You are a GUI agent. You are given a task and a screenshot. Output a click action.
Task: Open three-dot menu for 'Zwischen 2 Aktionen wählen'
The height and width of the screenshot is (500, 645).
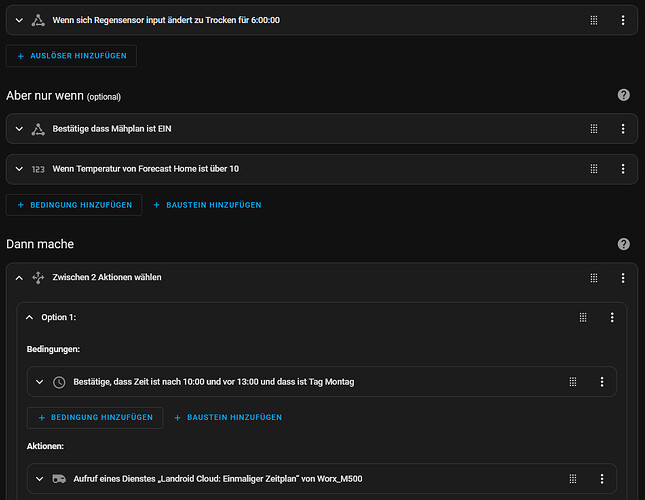coord(622,278)
